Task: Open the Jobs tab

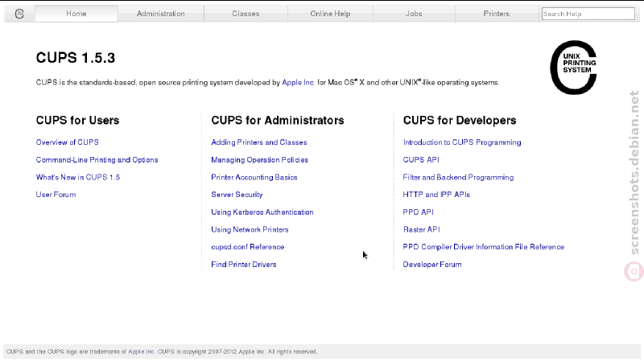Action: [414, 14]
